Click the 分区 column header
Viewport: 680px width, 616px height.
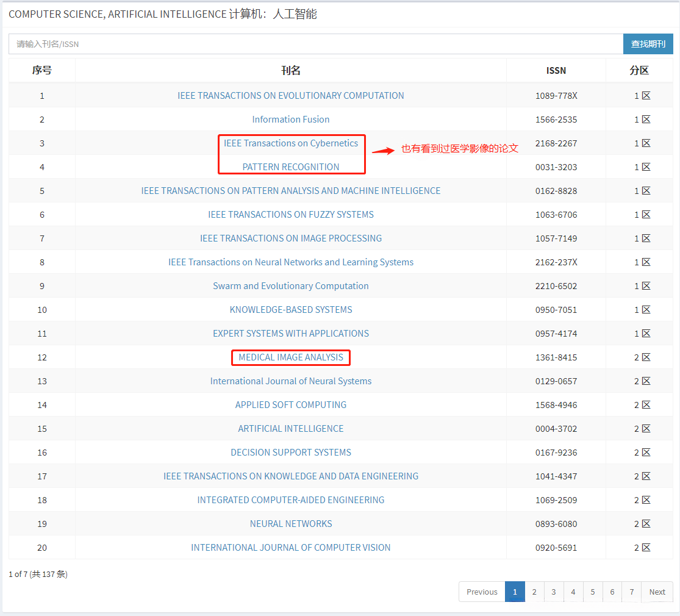click(639, 70)
